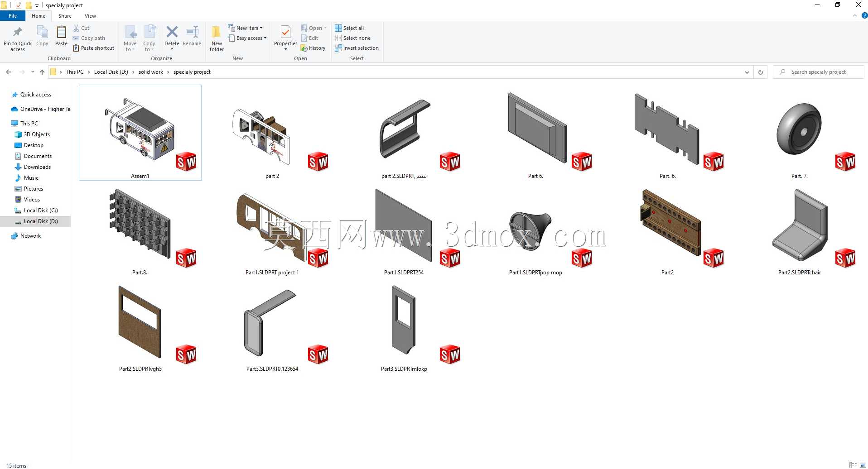Click the Move to button
The height and width of the screenshot is (469, 868).
(x=130, y=38)
